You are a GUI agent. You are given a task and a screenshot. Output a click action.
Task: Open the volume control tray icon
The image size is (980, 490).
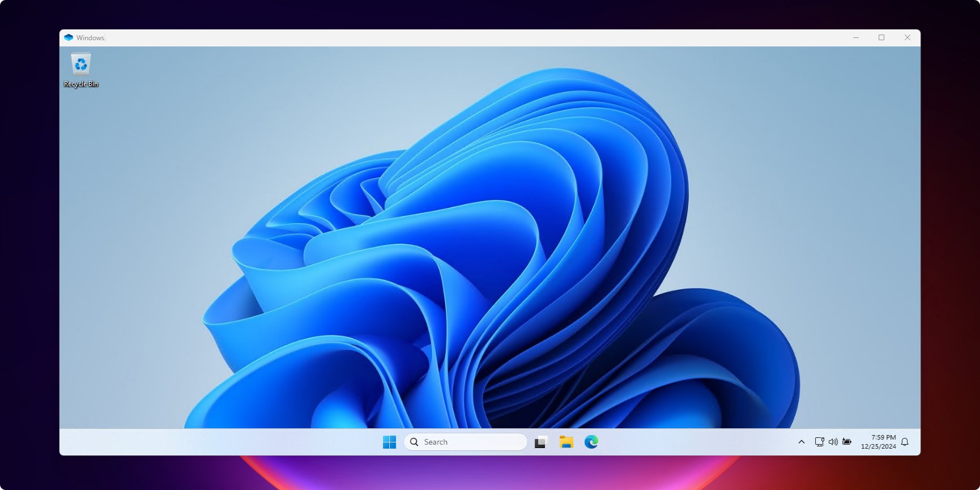point(833,442)
